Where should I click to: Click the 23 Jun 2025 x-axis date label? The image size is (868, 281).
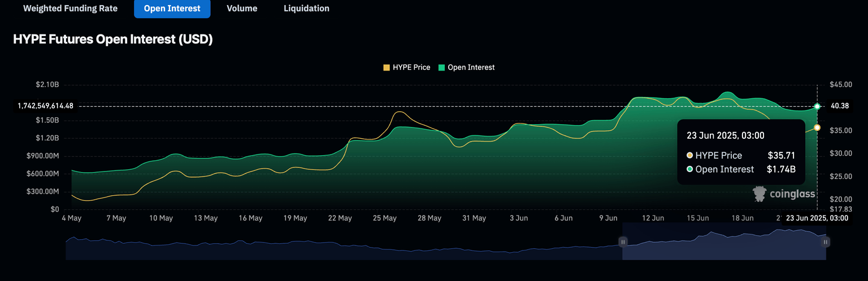click(x=815, y=218)
